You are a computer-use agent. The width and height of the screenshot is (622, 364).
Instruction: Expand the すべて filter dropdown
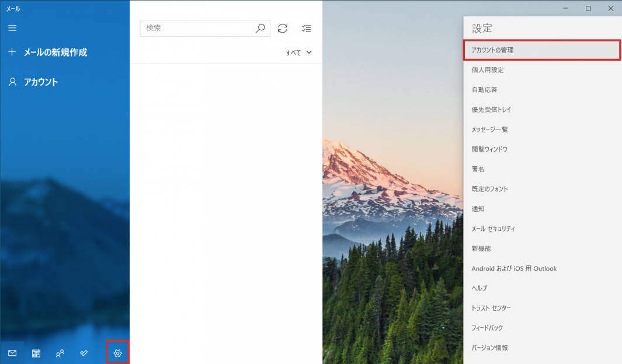coord(299,52)
